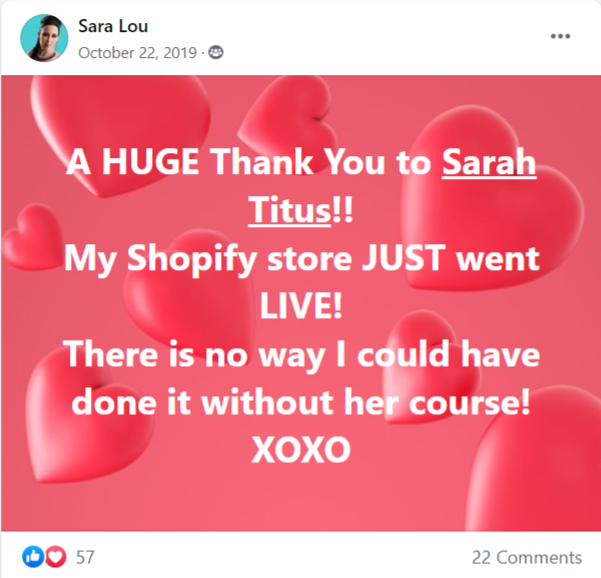
Task: Click the blue thumbs-up Like reaction icon
Action: 33,557
